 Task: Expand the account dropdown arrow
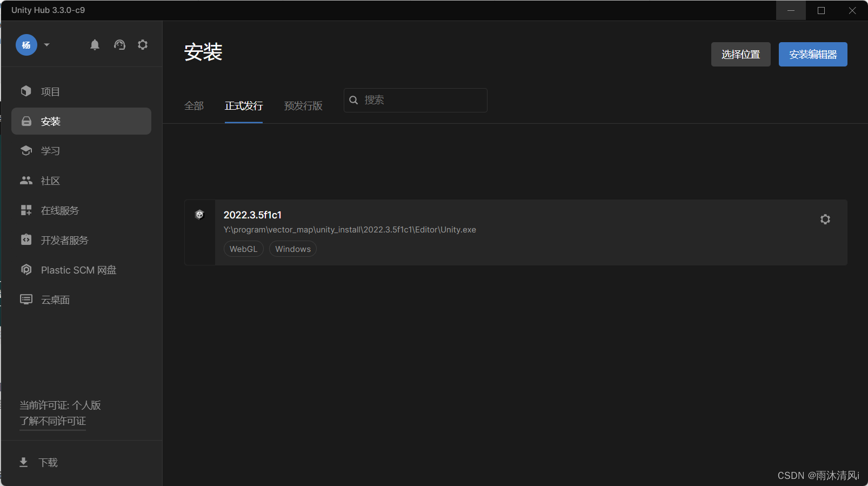pos(47,45)
